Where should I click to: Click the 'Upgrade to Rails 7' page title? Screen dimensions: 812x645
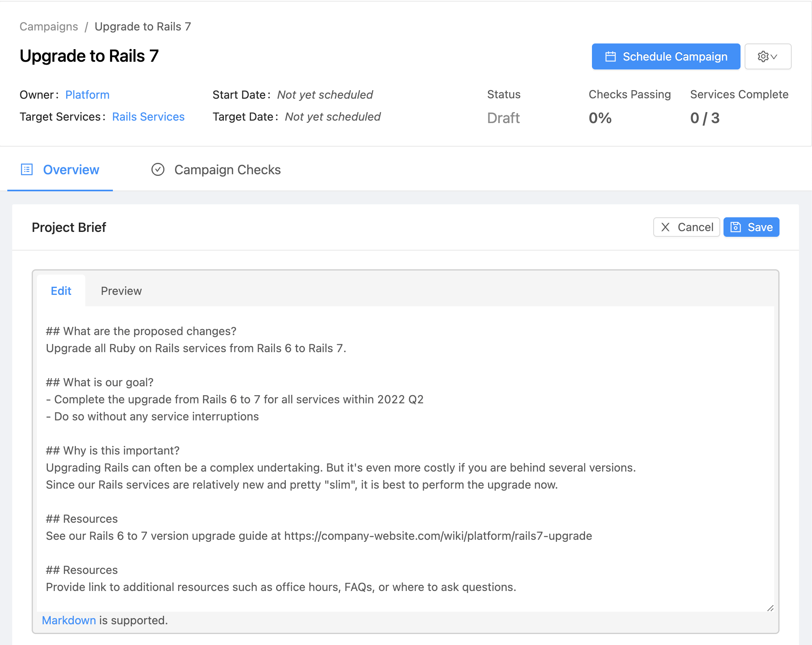pyautogui.click(x=89, y=56)
